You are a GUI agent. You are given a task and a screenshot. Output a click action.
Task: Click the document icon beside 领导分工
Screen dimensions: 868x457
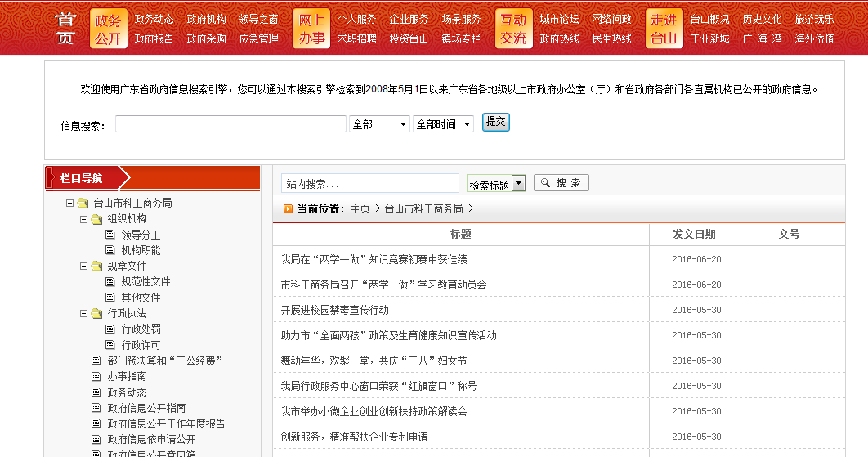(110, 235)
